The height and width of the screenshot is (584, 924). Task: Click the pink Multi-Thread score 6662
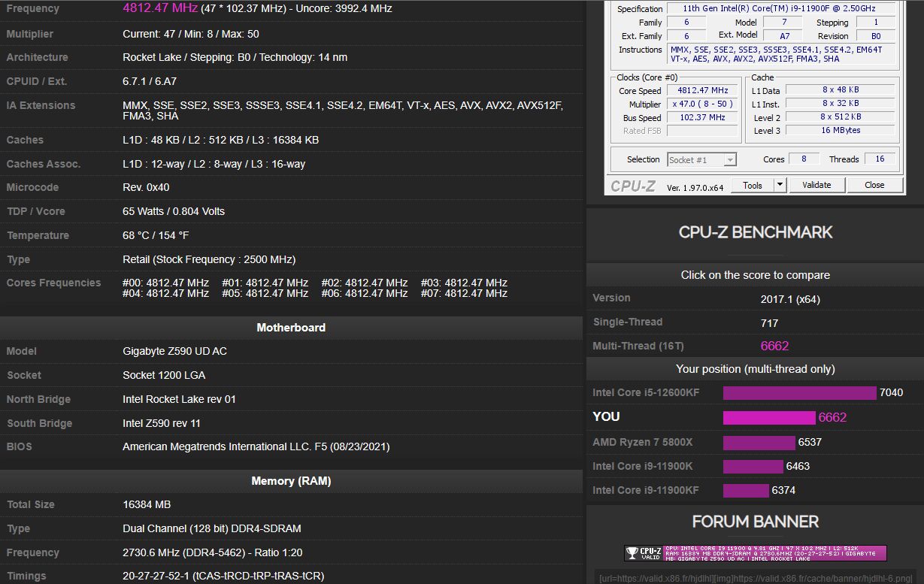pos(774,346)
